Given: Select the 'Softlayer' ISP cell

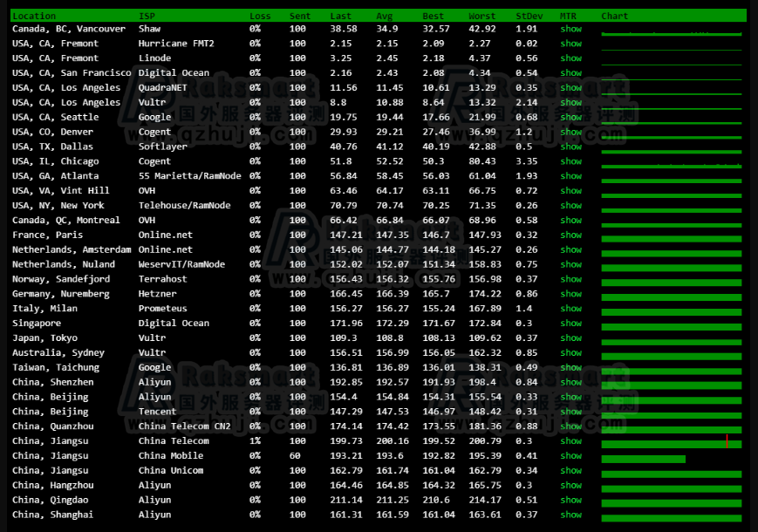Looking at the screenshot, I should [x=162, y=147].
